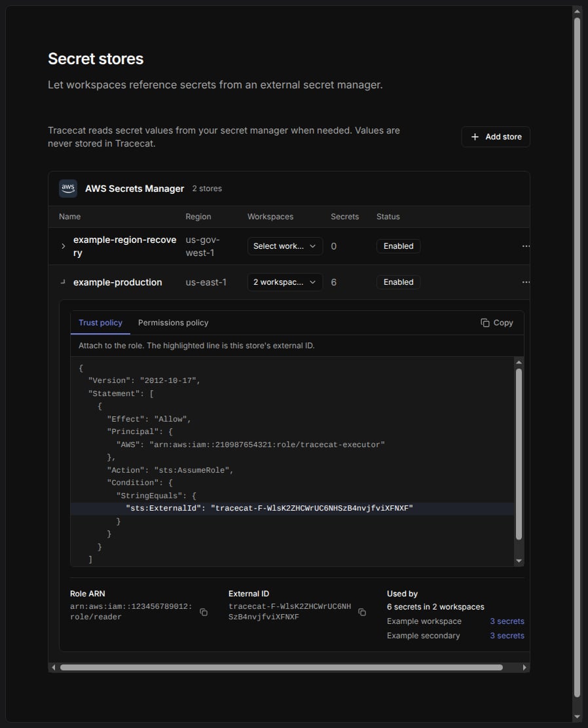Open 3 secrets link for Example workspace
Image resolution: width=588 pixels, height=728 pixels.
[507, 621]
